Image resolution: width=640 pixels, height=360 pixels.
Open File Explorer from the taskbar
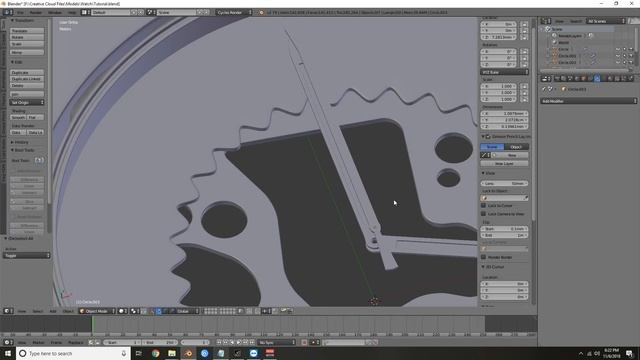[x=172, y=353]
